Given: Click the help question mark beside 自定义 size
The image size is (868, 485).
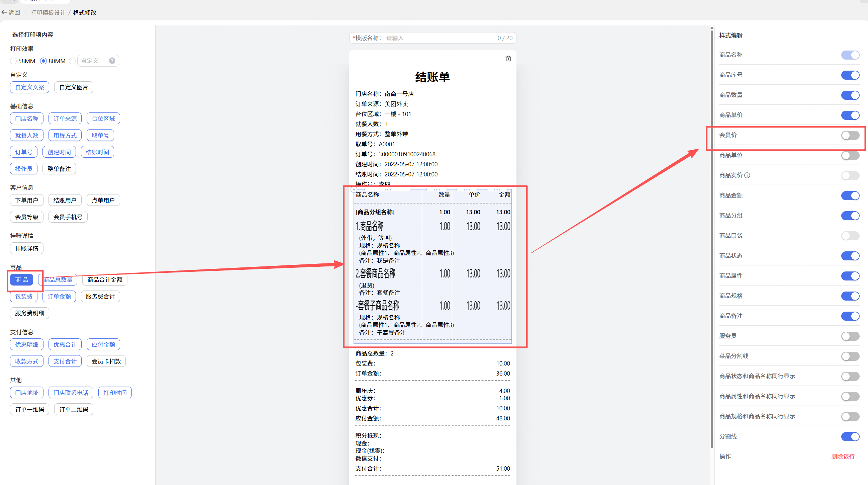Looking at the screenshot, I should (x=112, y=61).
